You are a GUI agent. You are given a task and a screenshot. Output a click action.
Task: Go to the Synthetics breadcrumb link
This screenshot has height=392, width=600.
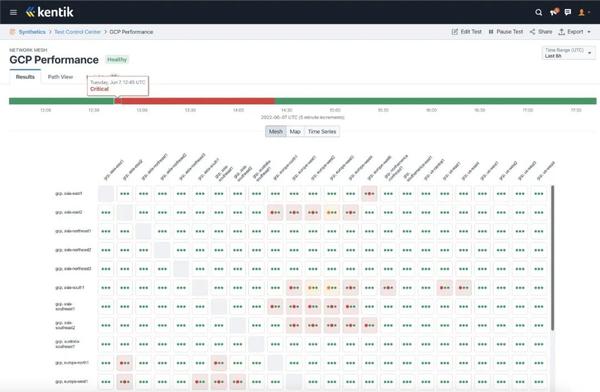click(x=32, y=32)
